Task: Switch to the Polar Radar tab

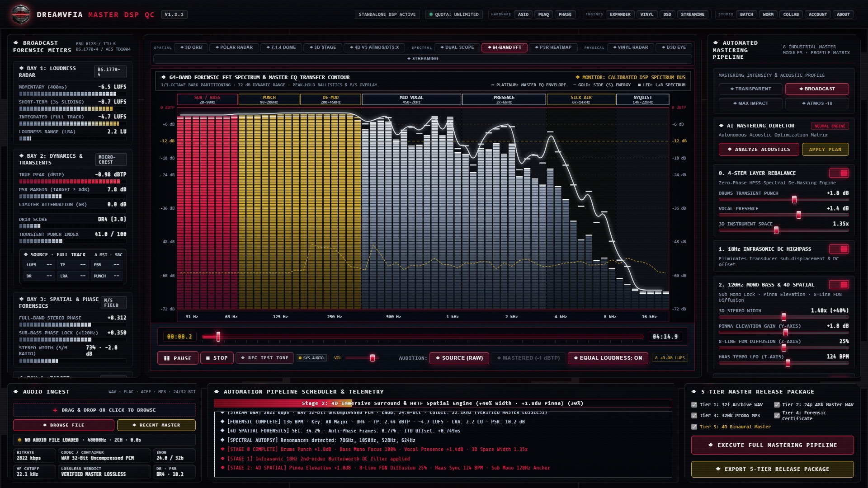Action: click(x=234, y=47)
